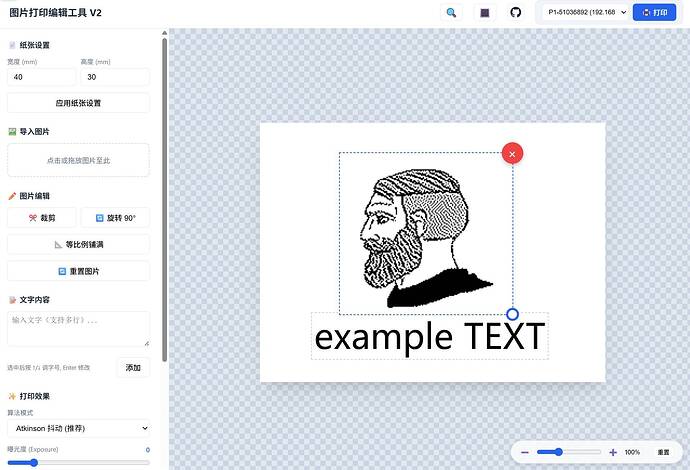This screenshot has height=470, width=690.
Task: Zoom out with the minus icon
Action: [x=525, y=452]
